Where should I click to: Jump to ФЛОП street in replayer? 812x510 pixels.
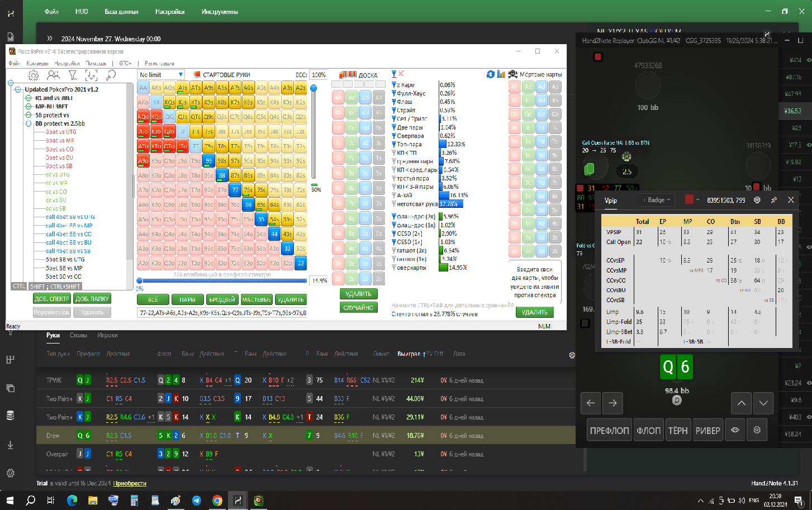point(648,430)
